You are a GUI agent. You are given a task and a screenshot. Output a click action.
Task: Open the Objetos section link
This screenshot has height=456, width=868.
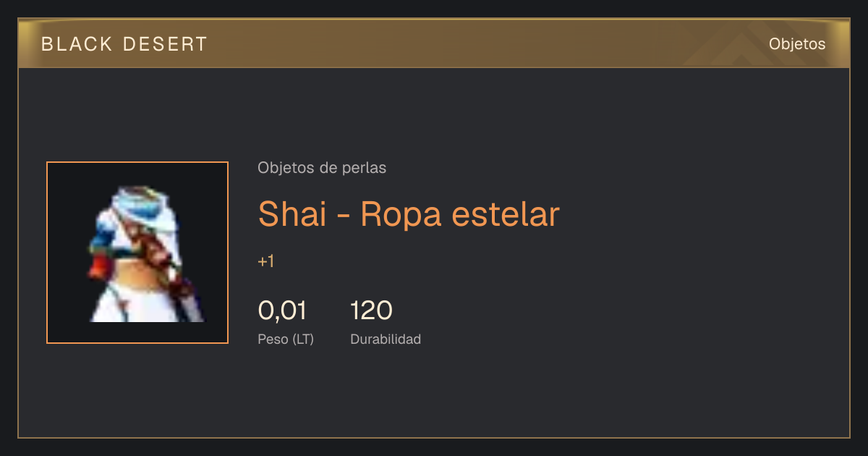tap(797, 44)
